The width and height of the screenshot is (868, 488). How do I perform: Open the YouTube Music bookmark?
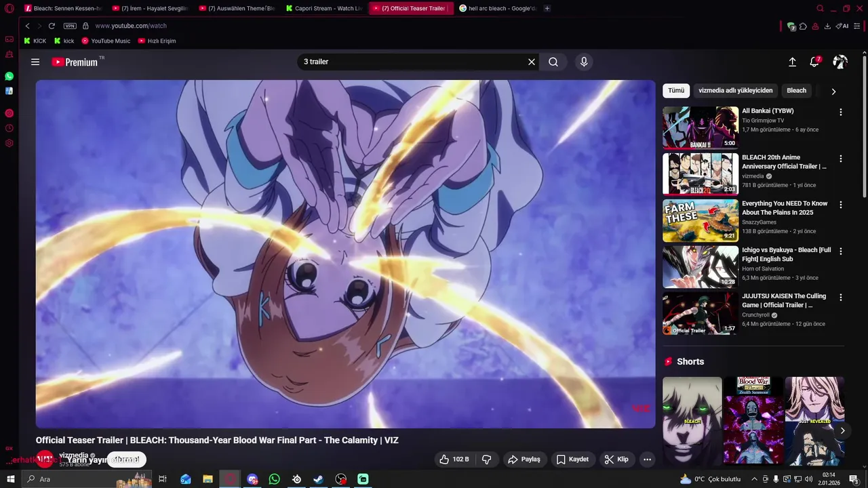tap(106, 41)
